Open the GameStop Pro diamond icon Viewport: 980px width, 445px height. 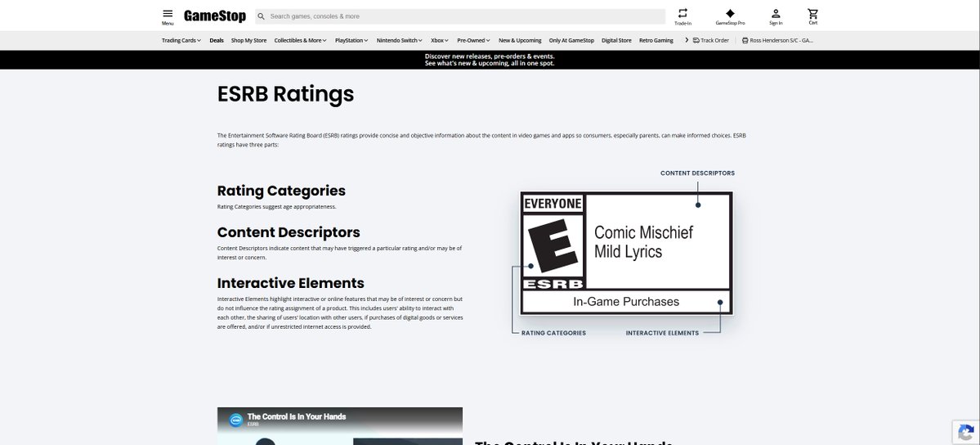point(730,13)
